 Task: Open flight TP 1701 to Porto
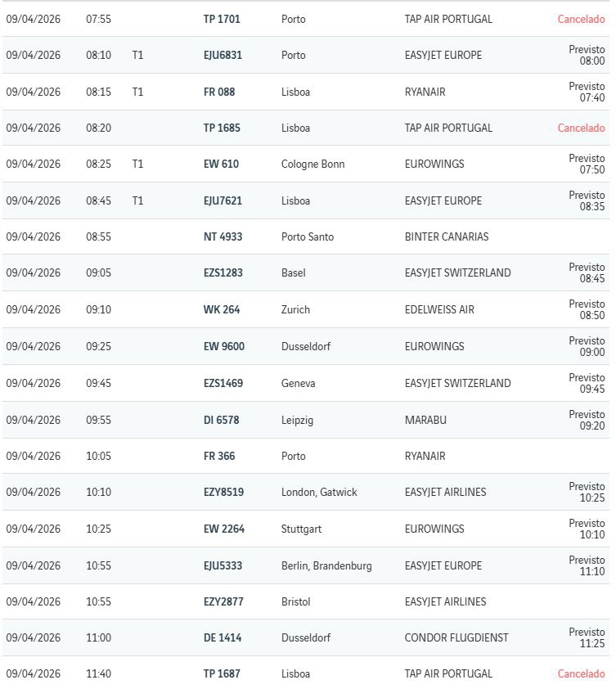pos(222,19)
